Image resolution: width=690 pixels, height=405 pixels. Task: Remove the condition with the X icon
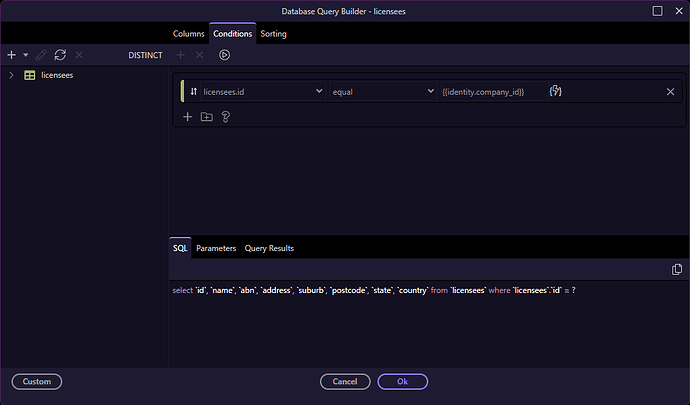pyautogui.click(x=670, y=91)
